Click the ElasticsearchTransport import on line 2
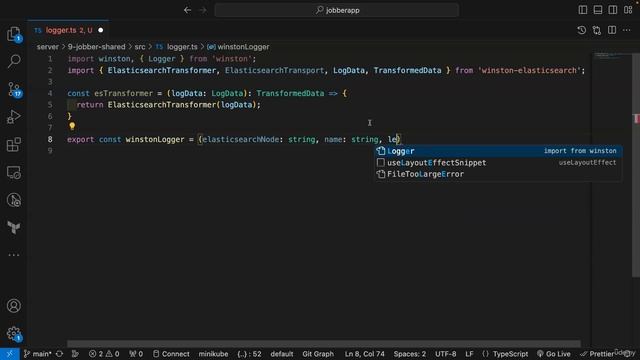The height and width of the screenshot is (360, 640). coord(274,70)
